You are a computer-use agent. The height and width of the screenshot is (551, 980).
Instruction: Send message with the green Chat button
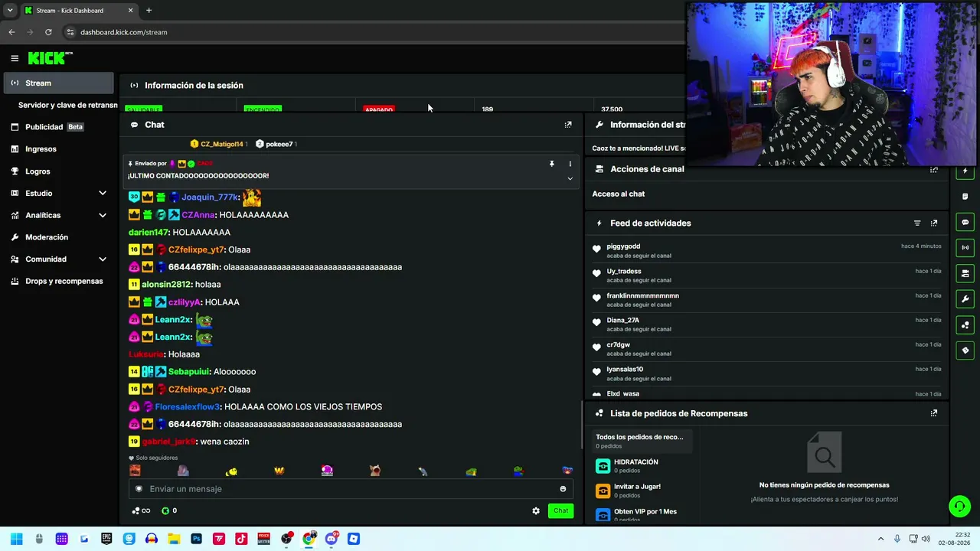coord(561,510)
